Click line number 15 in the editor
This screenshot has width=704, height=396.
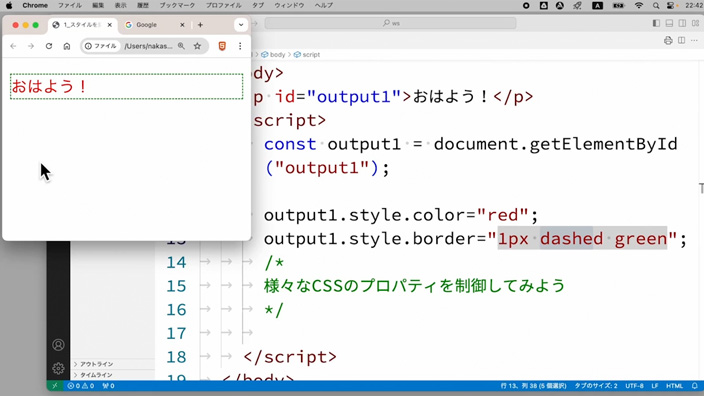point(176,286)
